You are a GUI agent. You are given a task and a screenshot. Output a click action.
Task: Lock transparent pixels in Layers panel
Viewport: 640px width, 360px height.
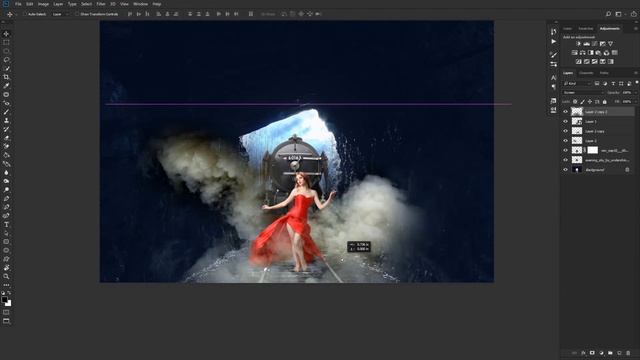point(575,102)
